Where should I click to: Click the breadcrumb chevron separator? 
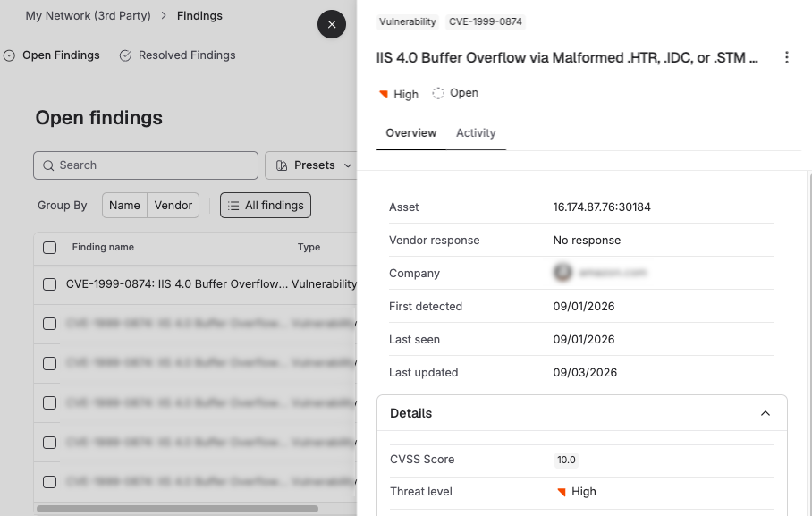tap(164, 16)
